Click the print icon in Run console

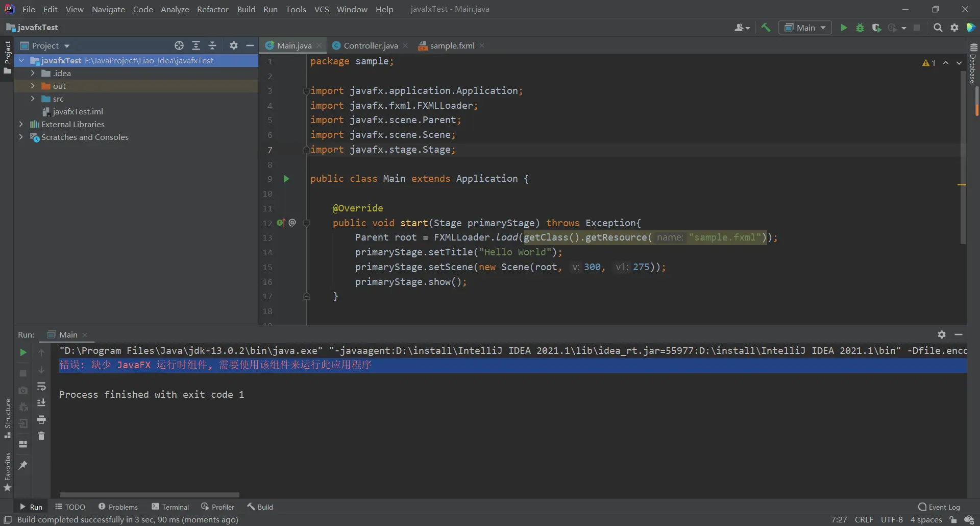click(41, 420)
